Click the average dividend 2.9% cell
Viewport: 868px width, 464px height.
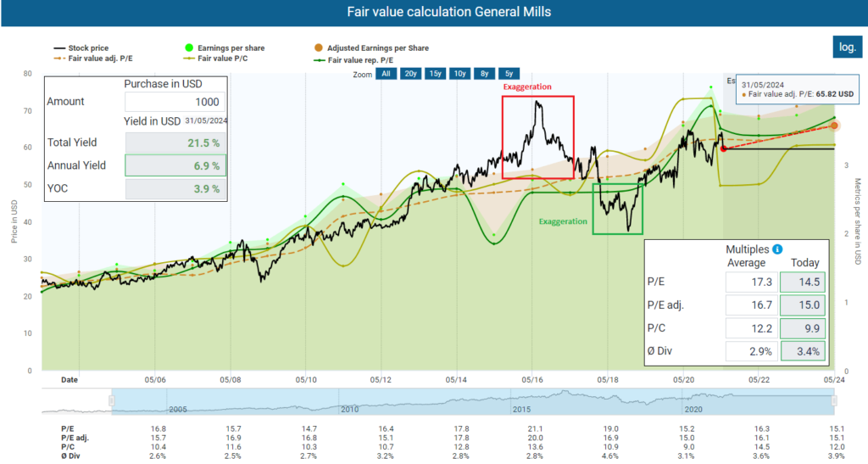coord(751,351)
